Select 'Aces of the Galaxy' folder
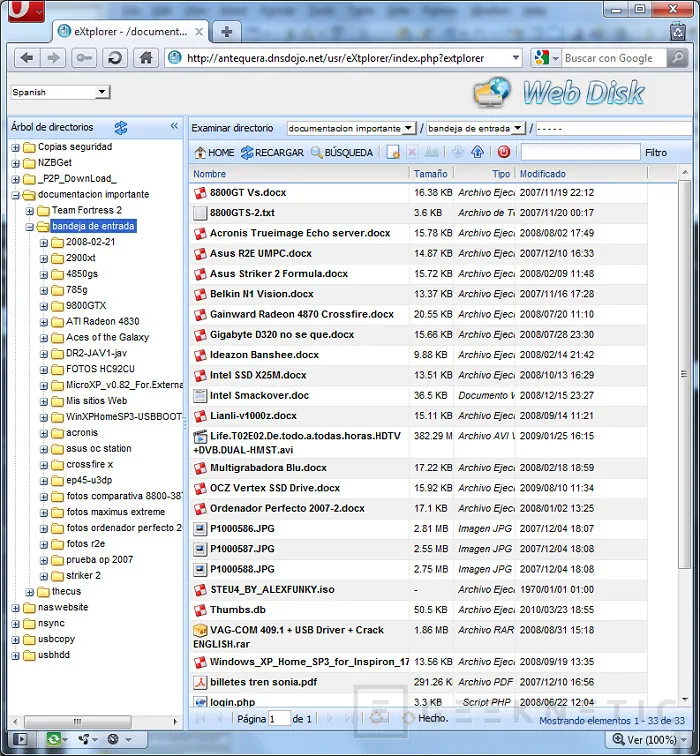This screenshot has width=700, height=756. click(x=108, y=337)
